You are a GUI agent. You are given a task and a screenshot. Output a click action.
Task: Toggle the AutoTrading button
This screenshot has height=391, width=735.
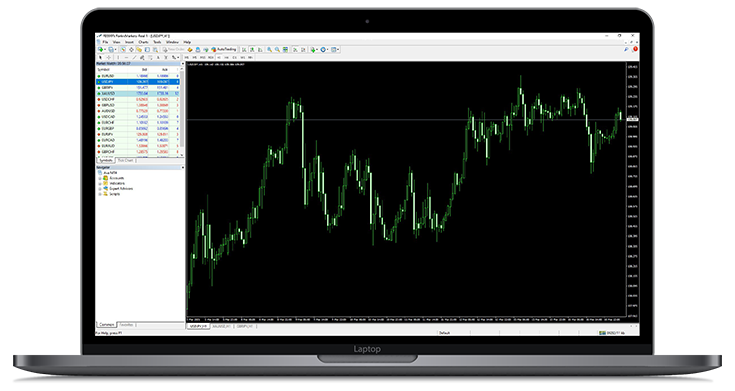pos(224,49)
